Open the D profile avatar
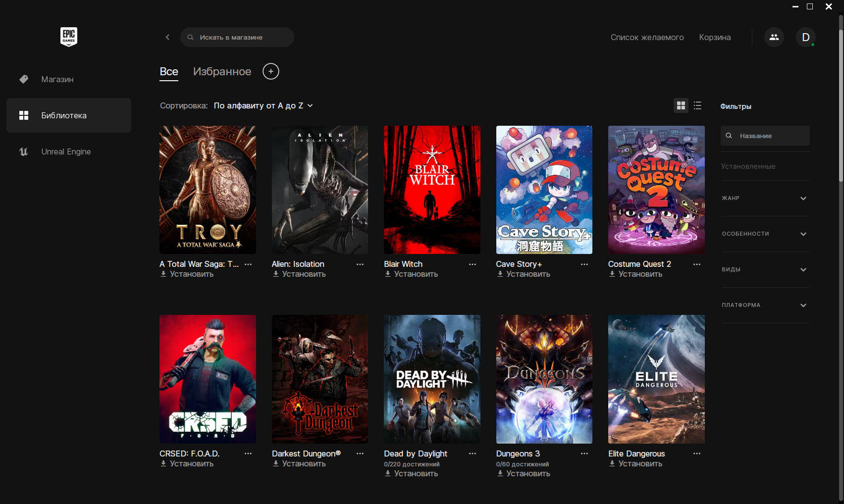Image resolution: width=844 pixels, height=504 pixels. pos(806,37)
